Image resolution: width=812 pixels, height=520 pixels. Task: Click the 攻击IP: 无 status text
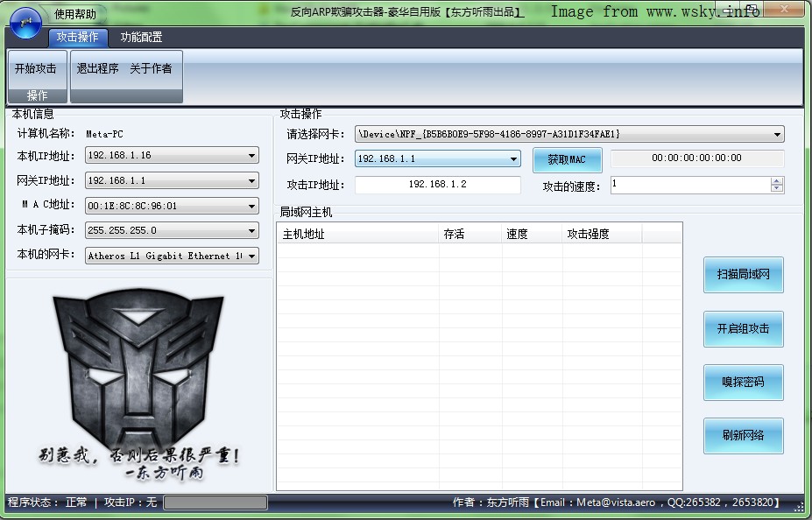(x=131, y=502)
